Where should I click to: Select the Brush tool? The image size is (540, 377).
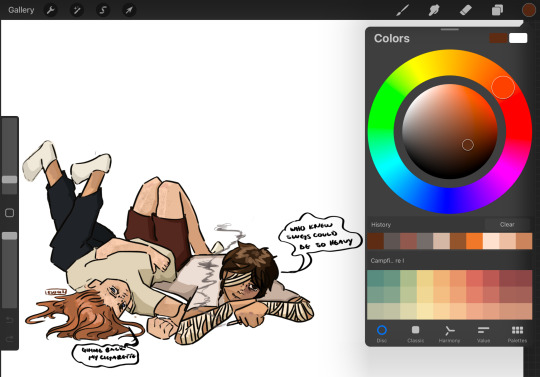(402, 10)
